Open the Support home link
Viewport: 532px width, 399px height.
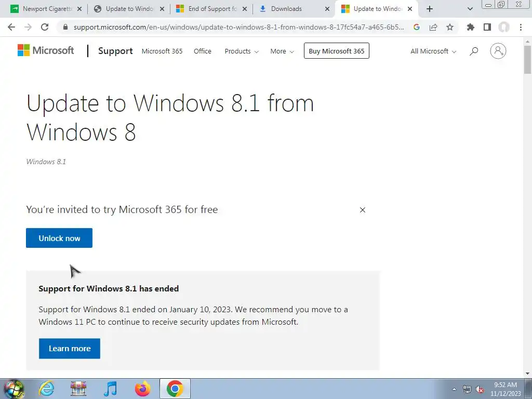point(115,51)
